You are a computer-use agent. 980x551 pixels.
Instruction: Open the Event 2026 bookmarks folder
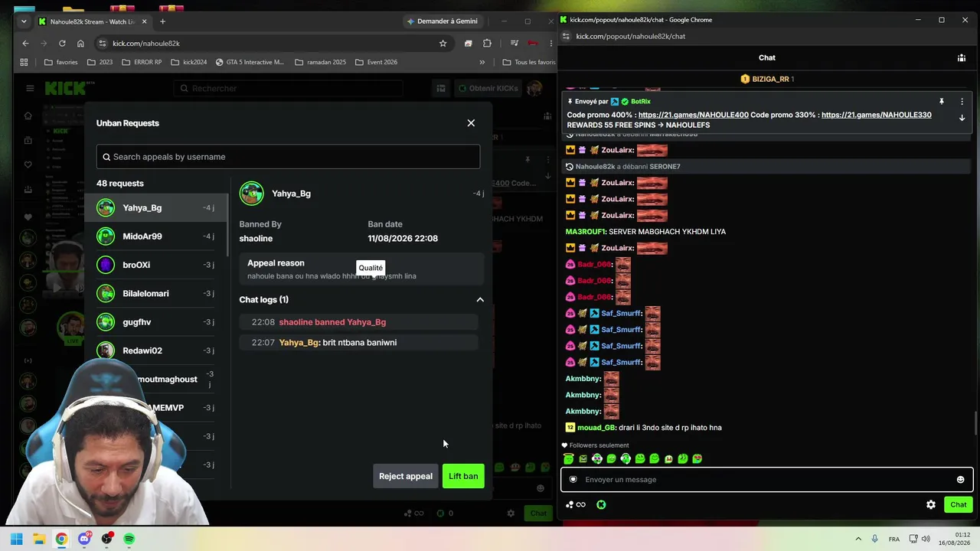pos(376,62)
